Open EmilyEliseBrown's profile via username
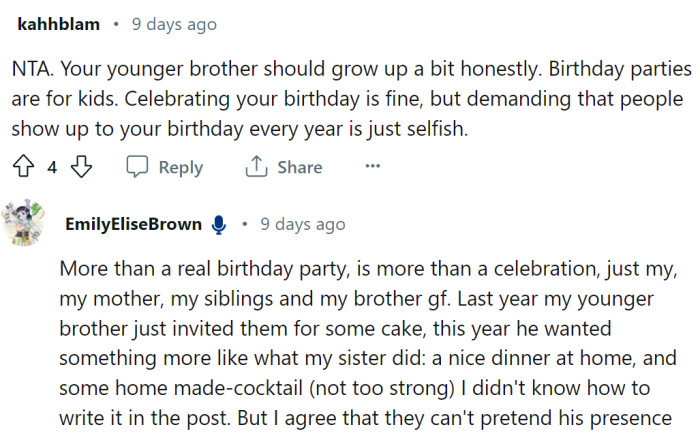 tap(132, 225)
